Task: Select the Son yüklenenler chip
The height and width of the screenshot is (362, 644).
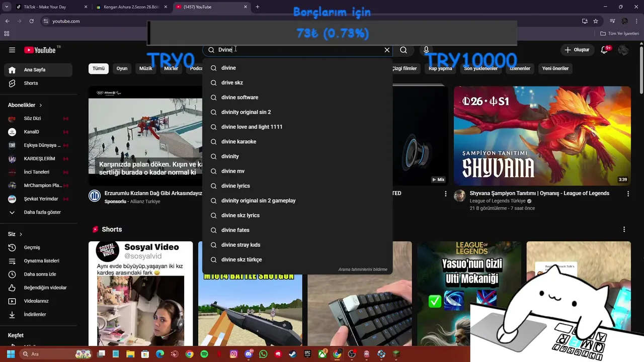Action: point(481,68)
